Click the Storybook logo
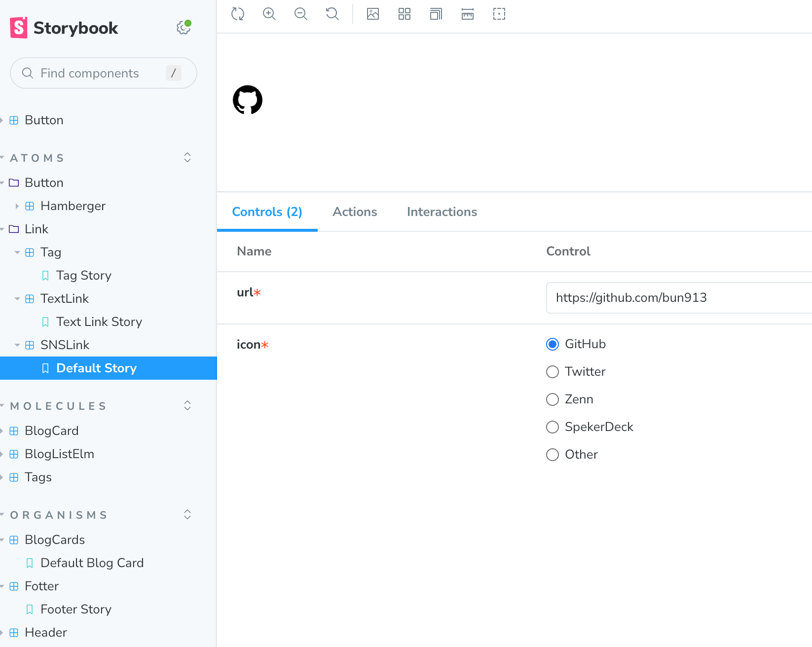Screen dimensions: 812x647 (x=64, y=28)
